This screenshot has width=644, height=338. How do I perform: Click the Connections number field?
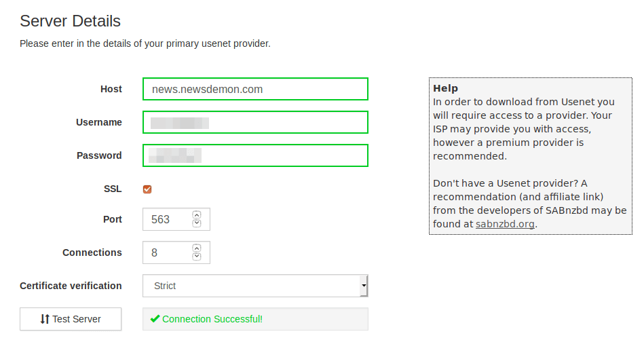click(x=166, y=252)
